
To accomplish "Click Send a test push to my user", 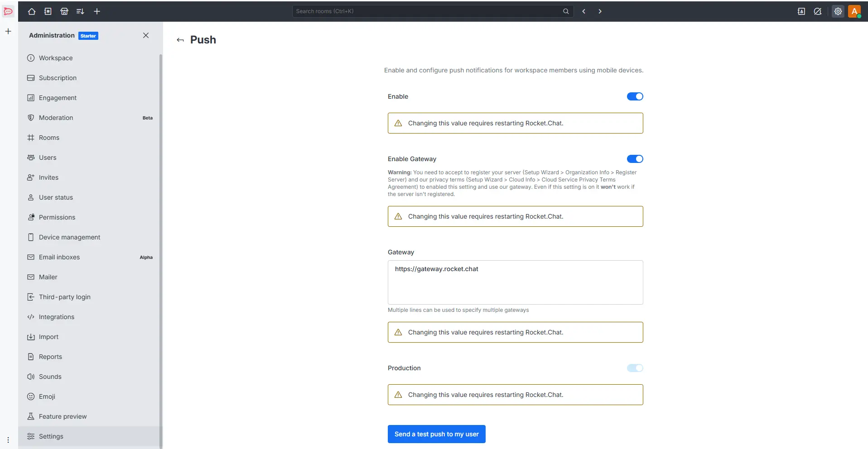I will [x=436, y=434].
